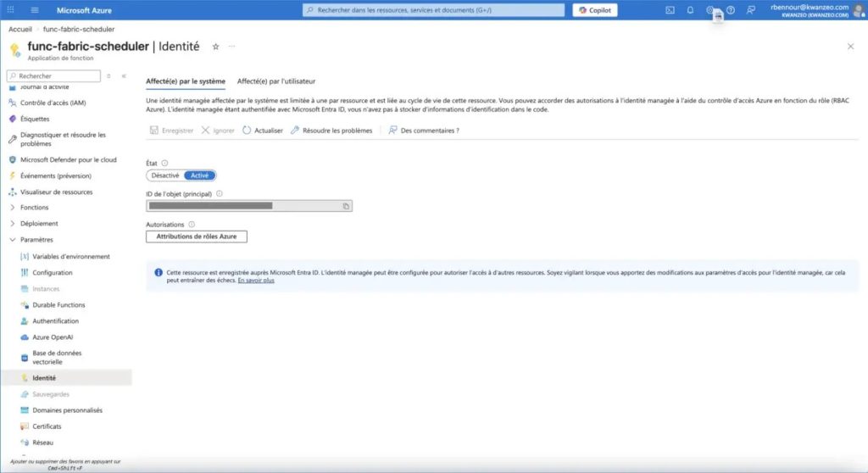
Task: Set État to Désactivé
Action: click(165, 175)
